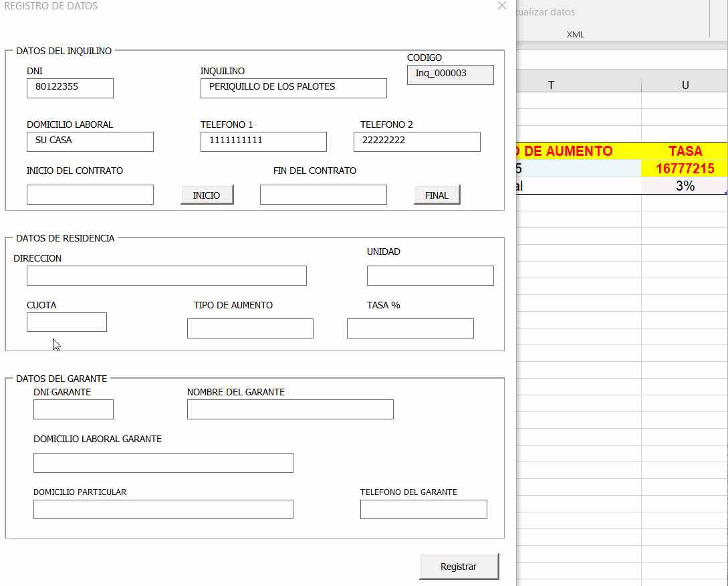
Task: Click the FINAL date button
Action: tap(437, 195)
